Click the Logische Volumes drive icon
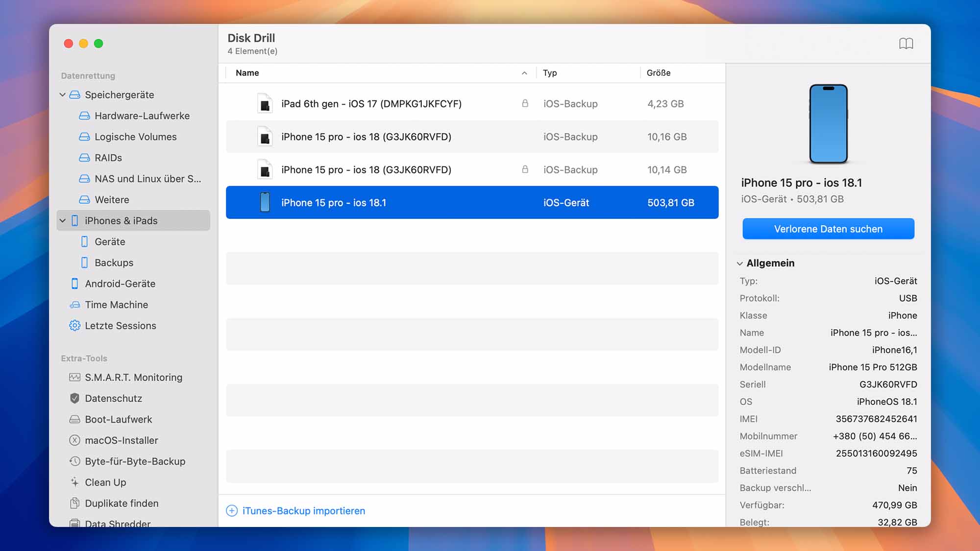This screenshot has width=980, height=551. [x=84, y=137]
